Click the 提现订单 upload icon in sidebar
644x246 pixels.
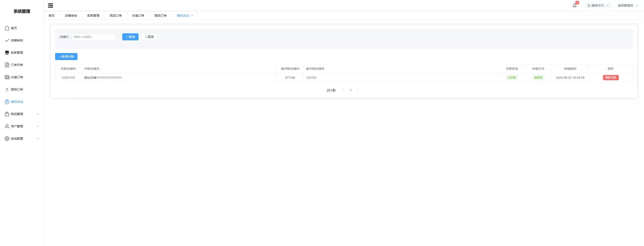pos(7,89)
